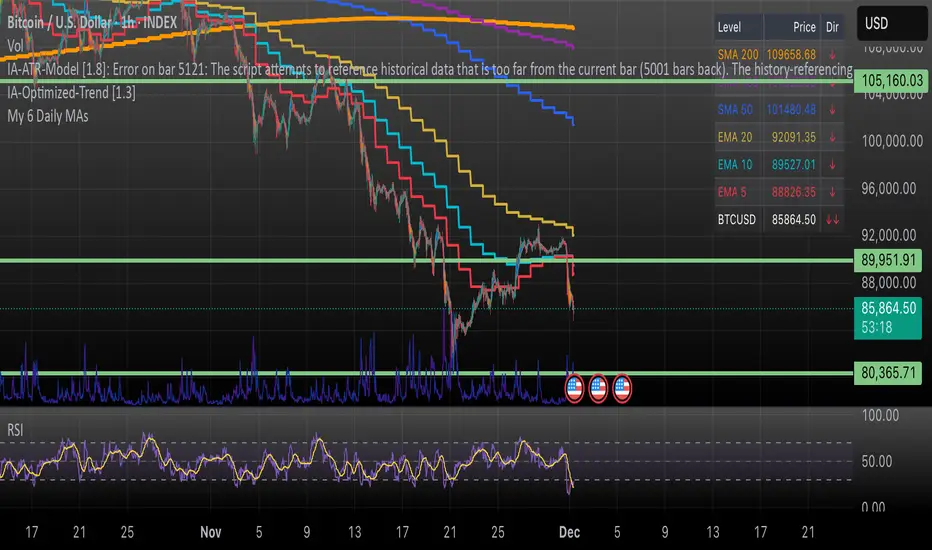Click the current price label 85,864.50
This screenshot has width=932, height=550.
tap(888, 310)
